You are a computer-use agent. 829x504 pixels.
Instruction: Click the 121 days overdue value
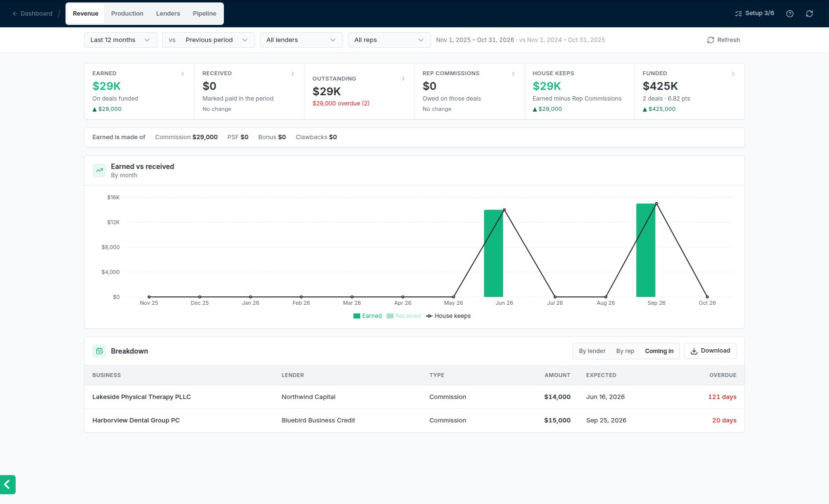(x=722, y=397)
